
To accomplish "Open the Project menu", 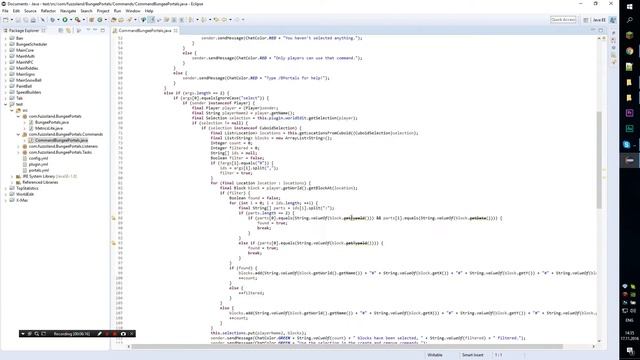I will coord(103,11).
